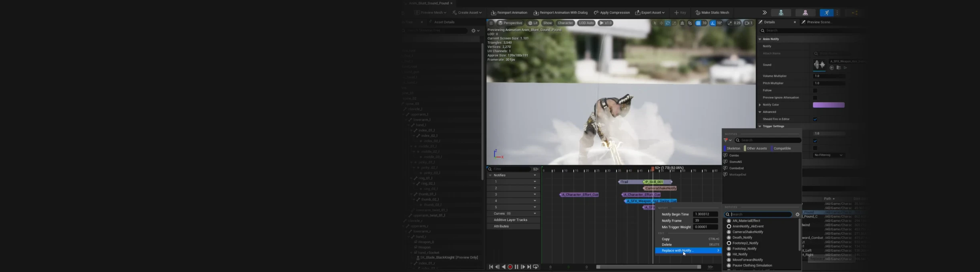Switch to Skeleton editor mode icon
This screenshot has width=980, height=272.
point(781,13)
